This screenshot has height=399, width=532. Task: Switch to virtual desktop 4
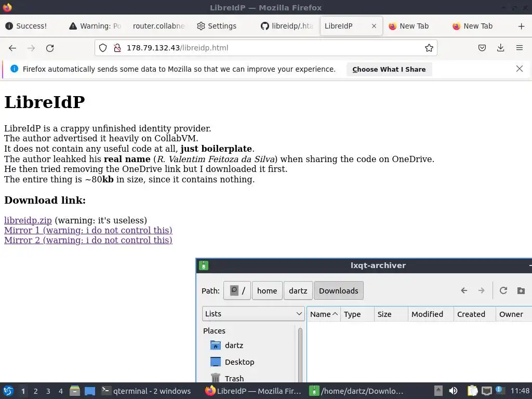(x=61, y=391)
